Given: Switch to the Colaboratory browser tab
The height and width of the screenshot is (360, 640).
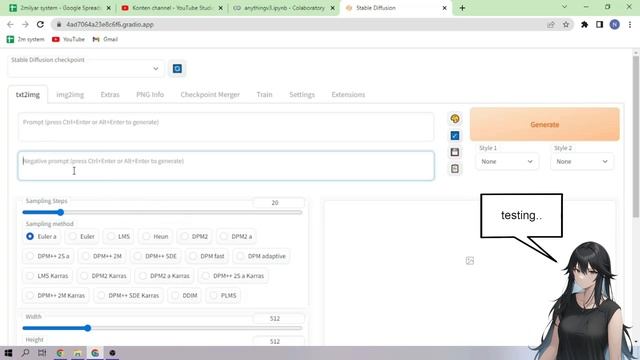Looking at the screenshot, I should coord(284,8).
